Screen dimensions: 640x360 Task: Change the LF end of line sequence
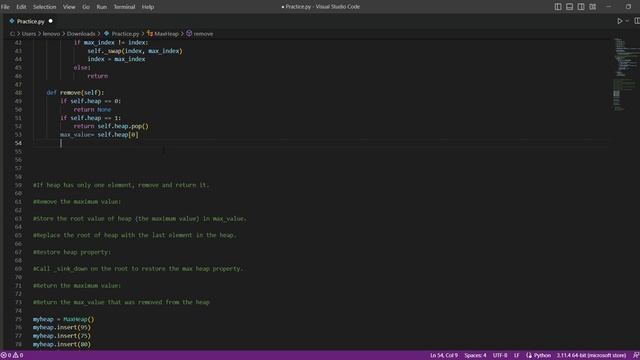[516, 356]
